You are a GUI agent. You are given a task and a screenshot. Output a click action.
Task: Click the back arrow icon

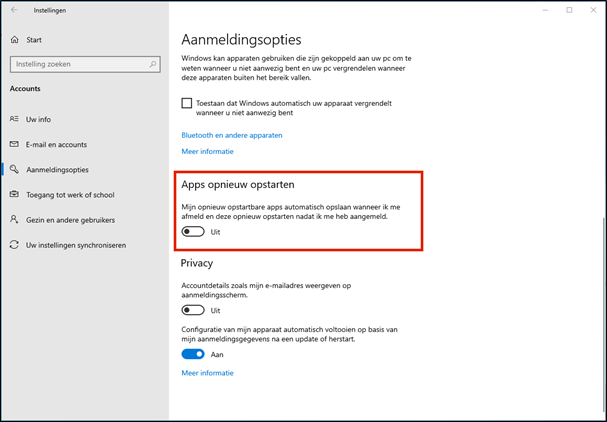(x=14, y=10)
